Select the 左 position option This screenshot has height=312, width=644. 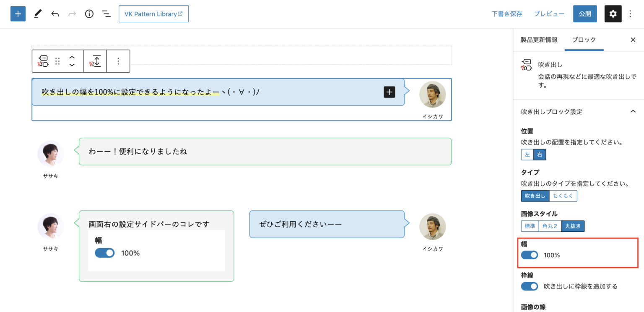click(x=527, y=155)
